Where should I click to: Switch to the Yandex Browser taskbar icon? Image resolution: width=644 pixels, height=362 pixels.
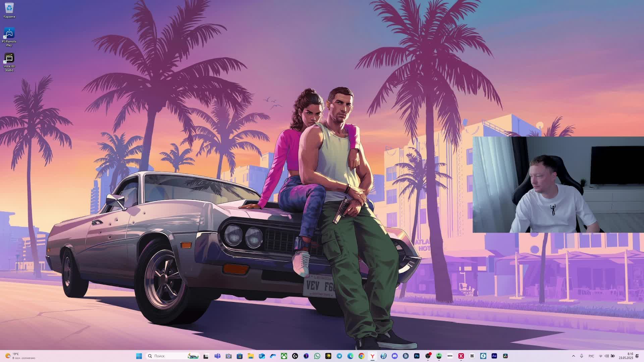coord(372,356)
